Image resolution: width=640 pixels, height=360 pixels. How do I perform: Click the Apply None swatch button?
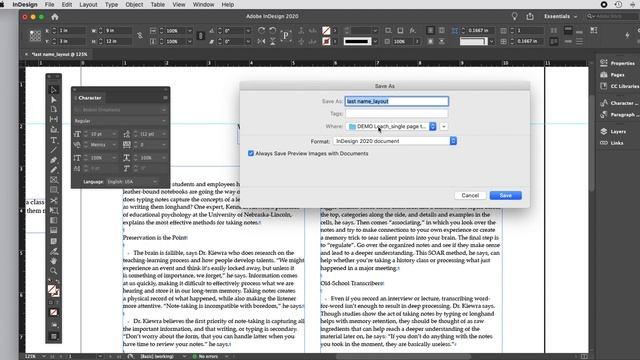[x=53, y=312]
